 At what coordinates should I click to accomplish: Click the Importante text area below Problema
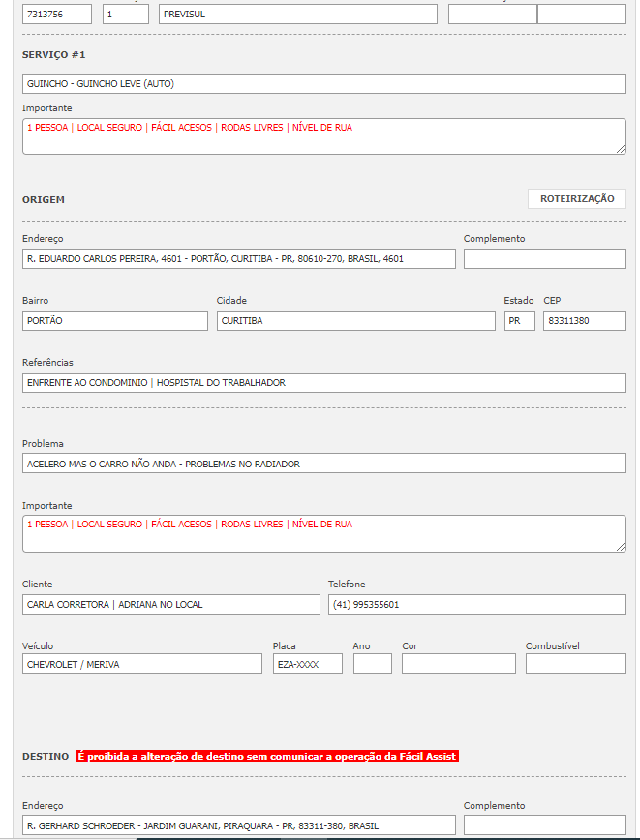pos(323,533)
